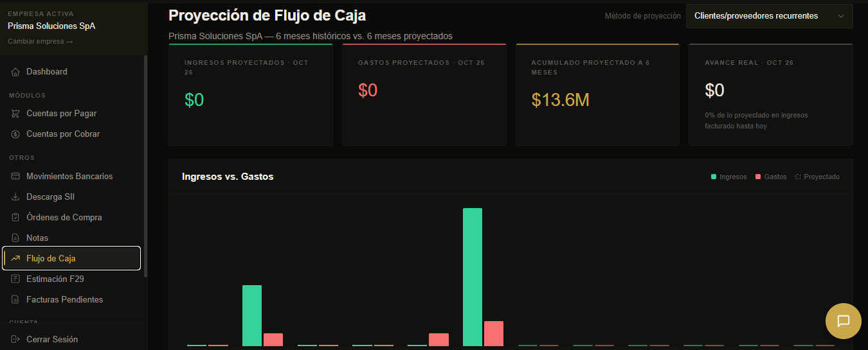Click the Facturas Pendientes file icon
Image resolution: width=868 pixels, height=350 pixels.
pyautogui.click(x=15, y=300)
